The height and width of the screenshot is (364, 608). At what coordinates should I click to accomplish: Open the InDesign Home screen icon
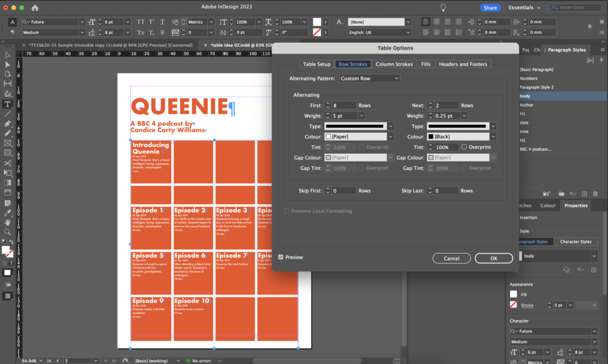(x=35, y=8)
